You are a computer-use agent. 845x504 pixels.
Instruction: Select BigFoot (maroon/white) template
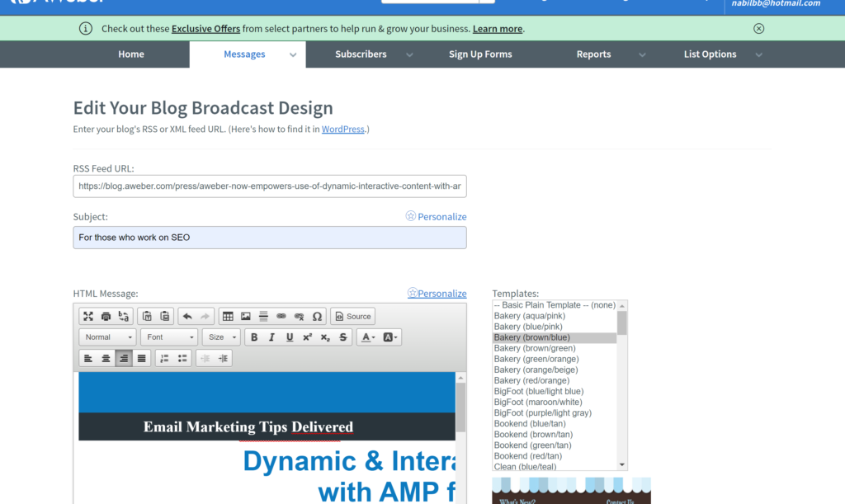tap(555, 402)
